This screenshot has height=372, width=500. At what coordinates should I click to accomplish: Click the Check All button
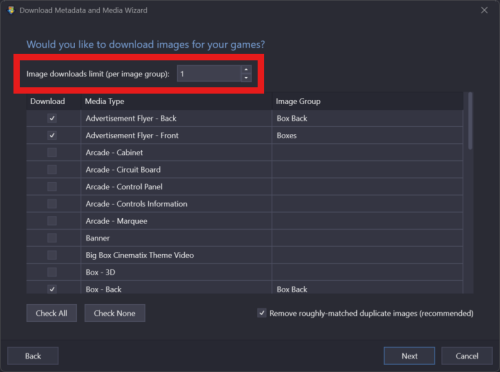click(51, 313)
